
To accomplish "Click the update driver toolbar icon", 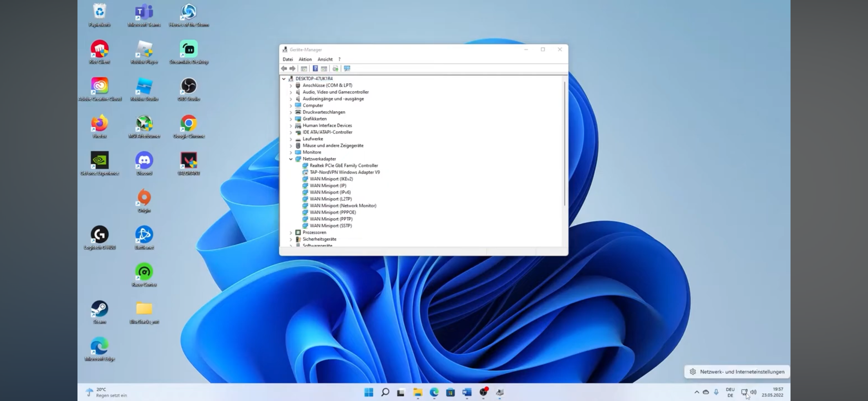I will coord(335,69).
